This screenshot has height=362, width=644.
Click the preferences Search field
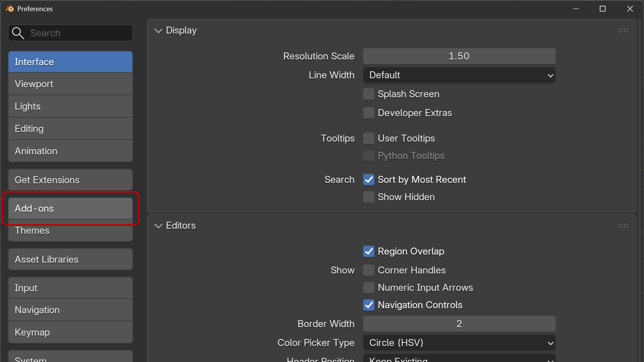pos(70,33)
